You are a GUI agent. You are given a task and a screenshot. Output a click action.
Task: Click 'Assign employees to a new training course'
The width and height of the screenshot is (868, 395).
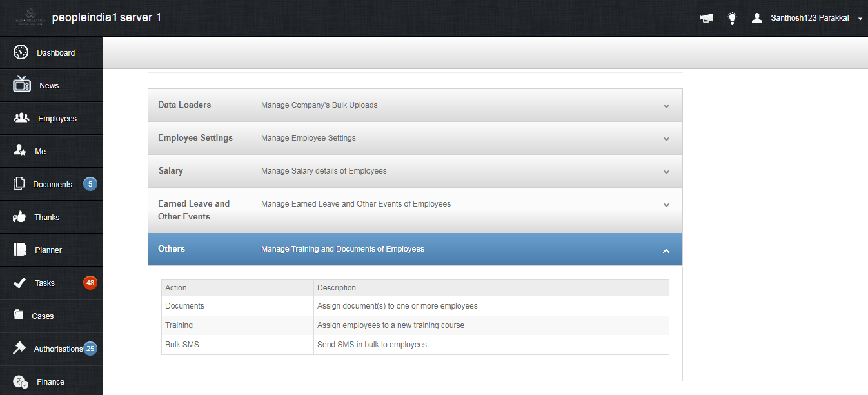pos(391,325)
